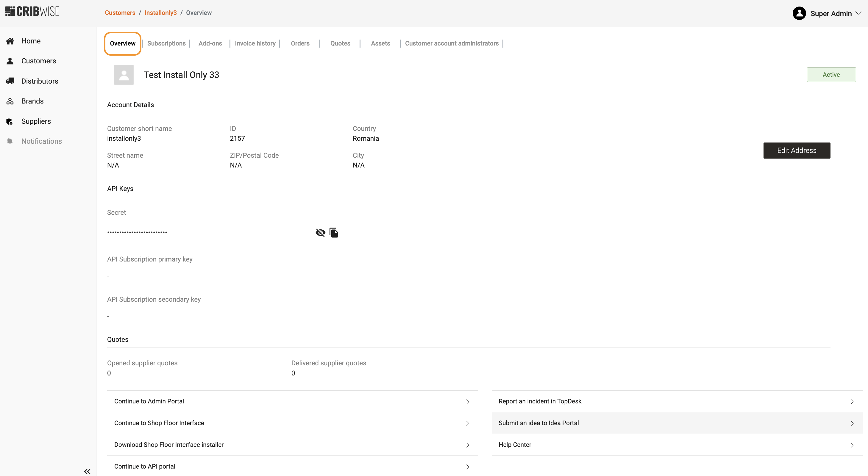Click the Notifications bell icon
Screen dimensions: 868x476
point(10,141)
